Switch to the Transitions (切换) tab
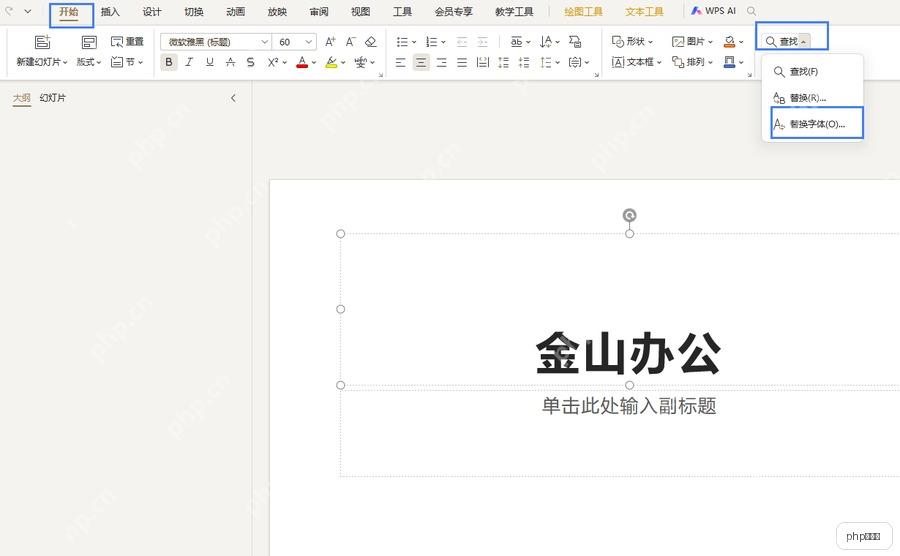The height and width of the screenshot is (556, 900). click(194, 11)
